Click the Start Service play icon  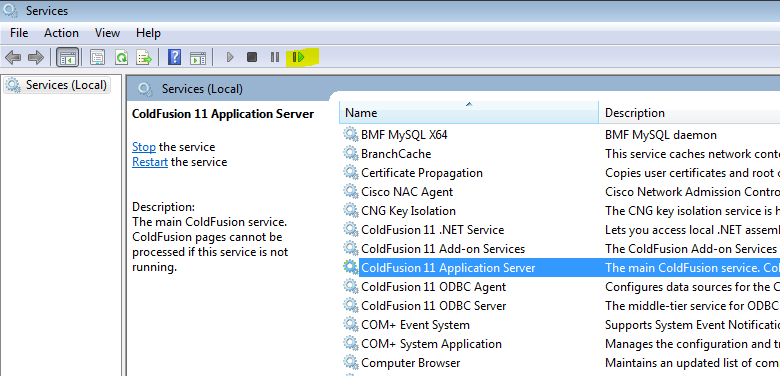click(x=229, y=58)
